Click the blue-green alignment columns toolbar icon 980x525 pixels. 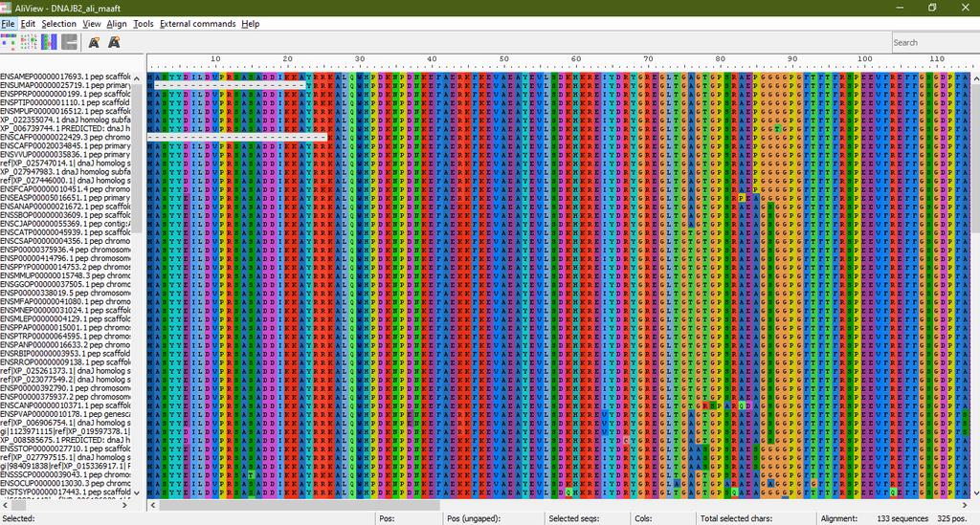coord(49,42)
